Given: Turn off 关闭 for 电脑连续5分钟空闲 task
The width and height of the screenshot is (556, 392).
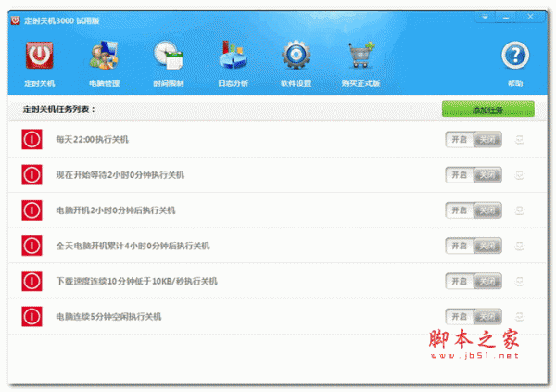Looking at the screenshot, I should tap(487, 316).
